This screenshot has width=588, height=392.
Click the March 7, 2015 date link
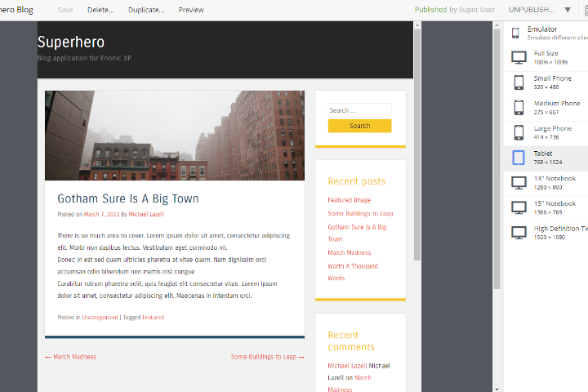101,214
